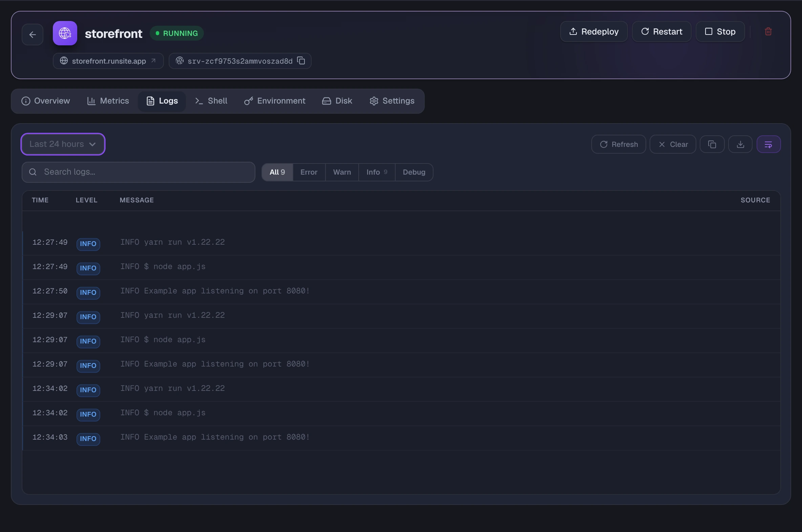Filter logs by Warn level

point(342,172)
